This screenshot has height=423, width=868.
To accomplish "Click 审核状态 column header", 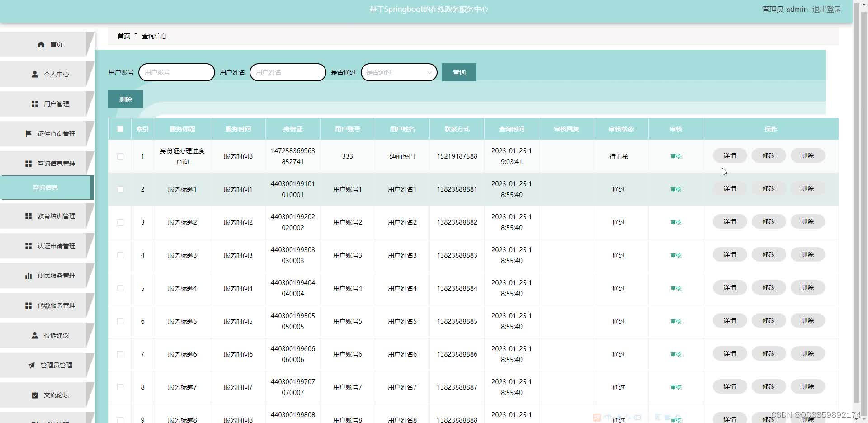I will [x=621, y=129].
